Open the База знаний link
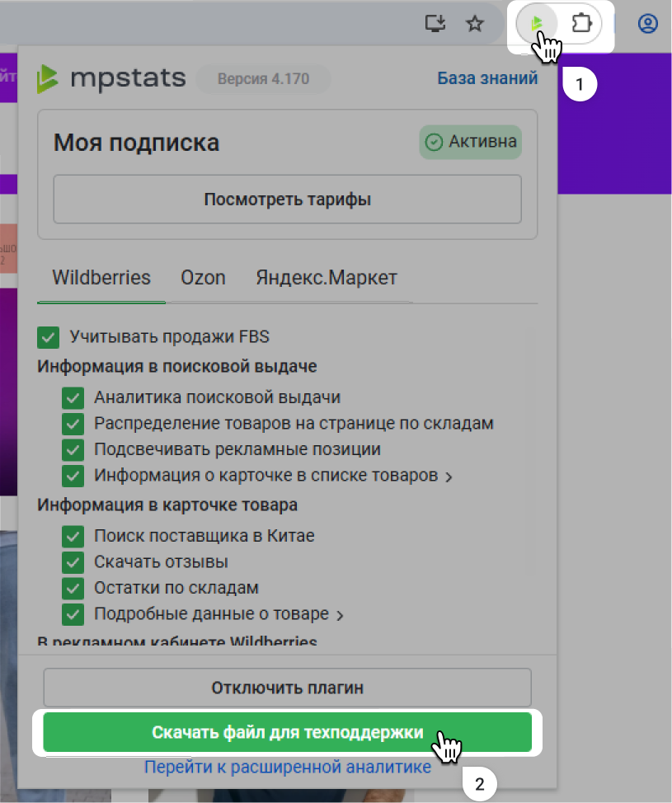The image size is (672, 803). coord(486,78)
